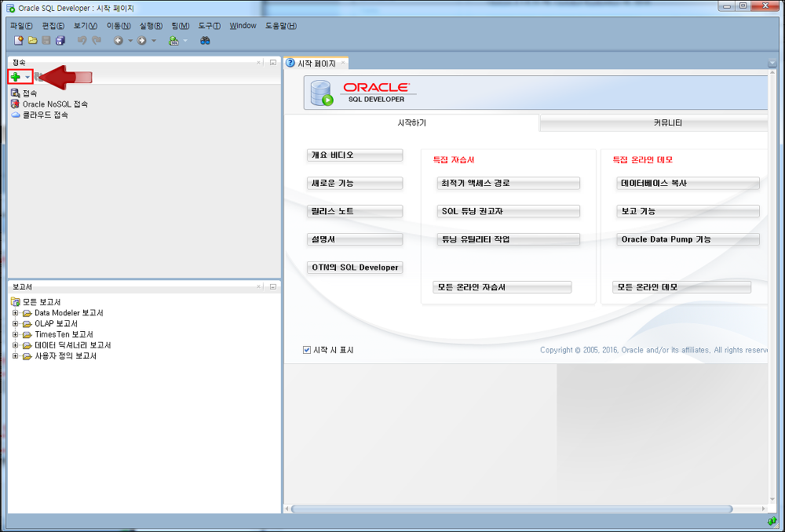Click the 최적기 액세스 경로 button
Viewport: 785px width, 532px height.
click(x=508, y=183)
